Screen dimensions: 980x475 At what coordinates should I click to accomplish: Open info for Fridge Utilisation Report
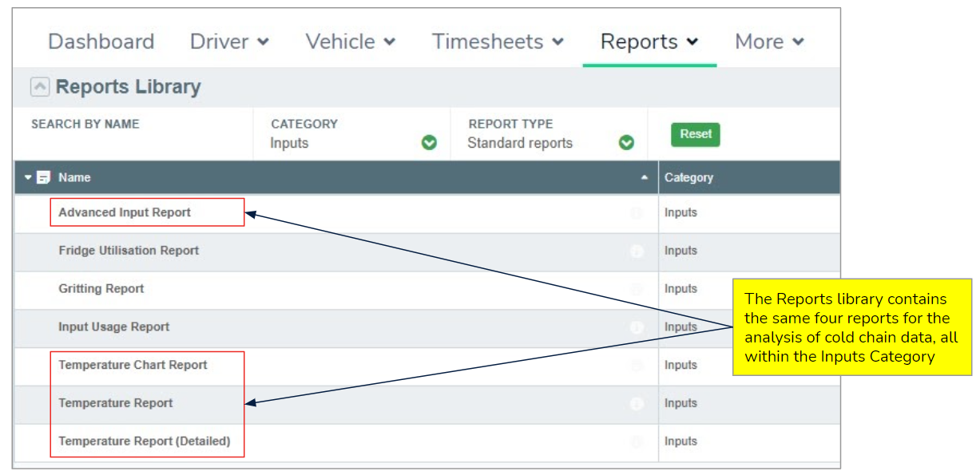pyautogui.click(x=637, y=251)
